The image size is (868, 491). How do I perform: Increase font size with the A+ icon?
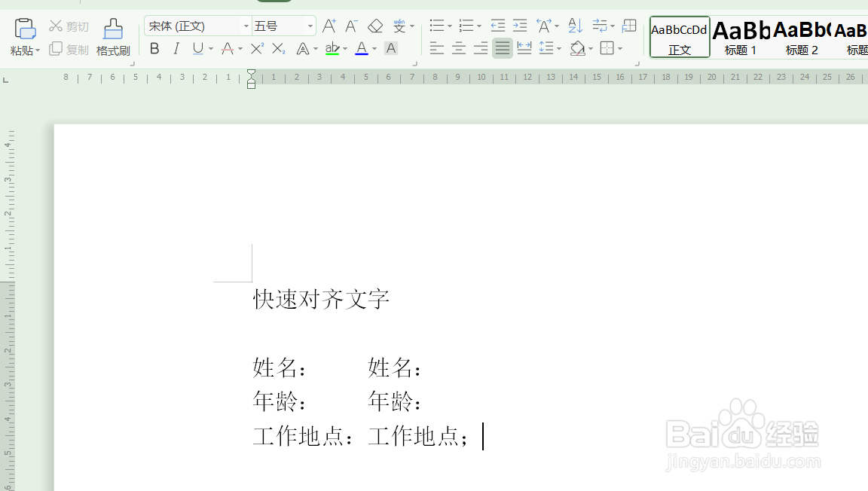tap(329, 25)
